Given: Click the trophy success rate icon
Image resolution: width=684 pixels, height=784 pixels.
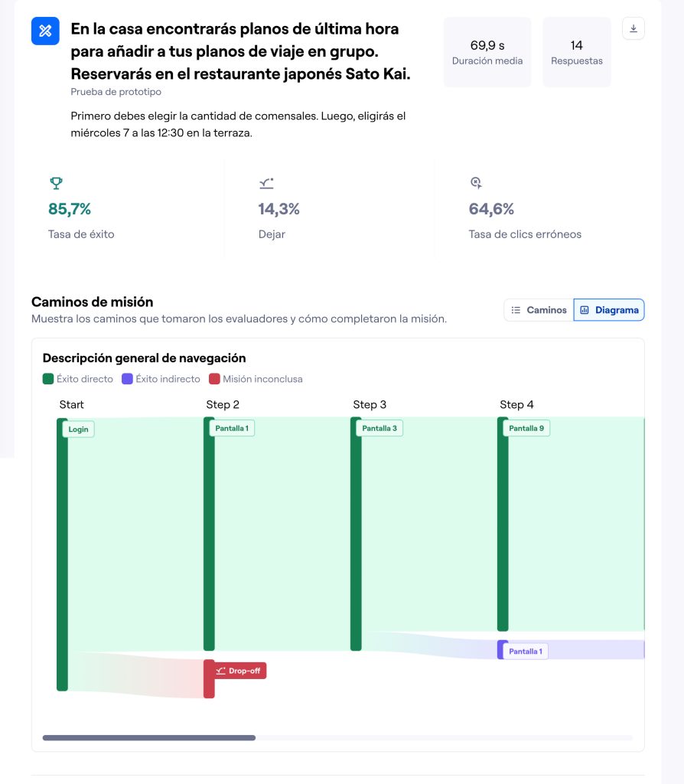Looking at the screenshot, I should 56,183.
